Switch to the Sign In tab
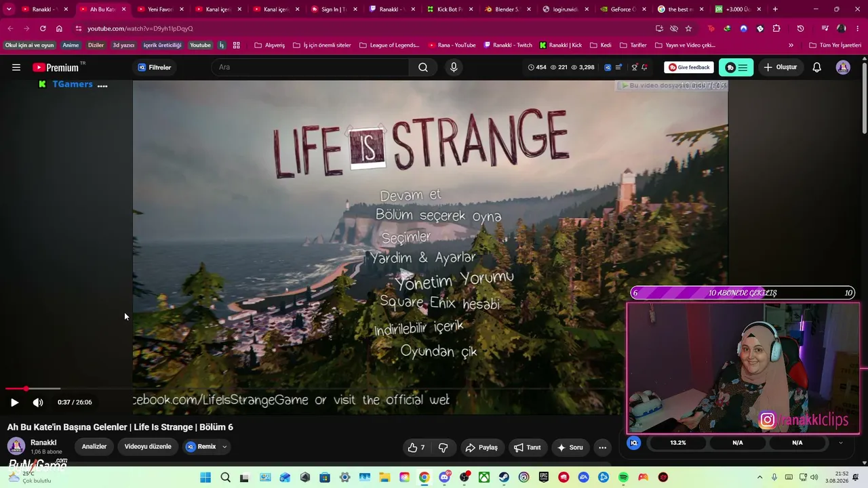 pos(334,9)
